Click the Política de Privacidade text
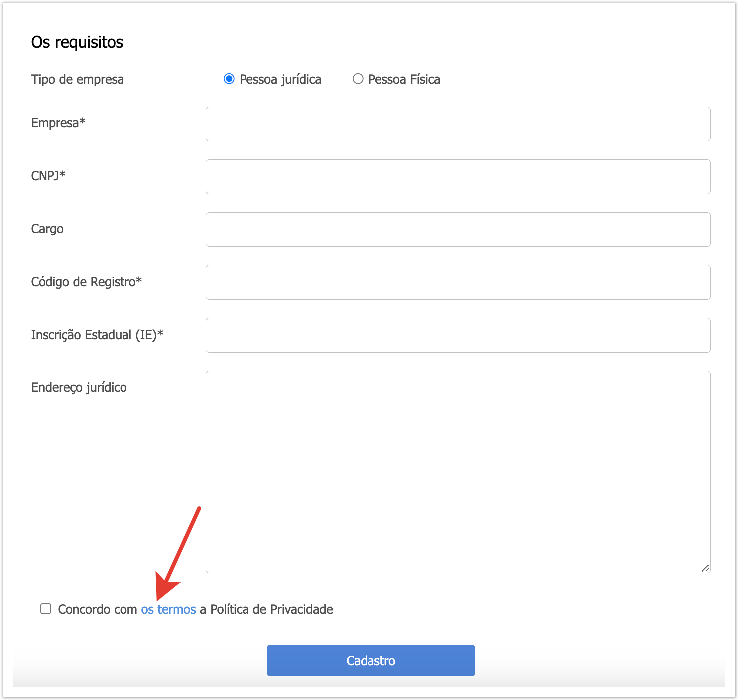Image resolution: width=738 pixels, height=700 pixels. click(271, 609)
